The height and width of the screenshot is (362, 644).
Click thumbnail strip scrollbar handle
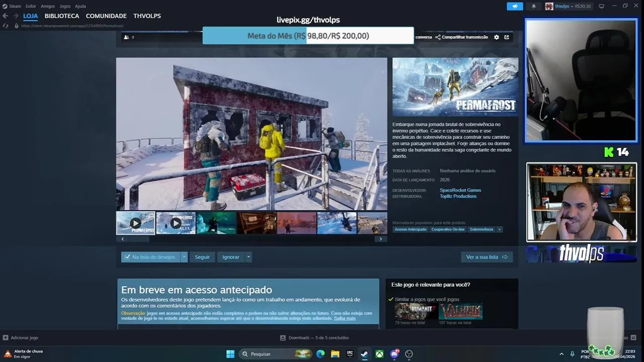(x=140, y=239)
